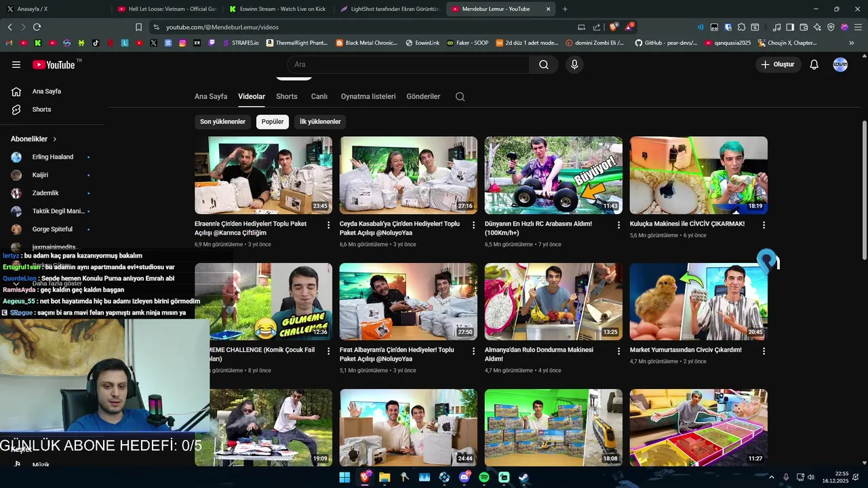Open options for Almanya'dan Rulo Dondurma video
868x488 pixels.
(619, 351)
